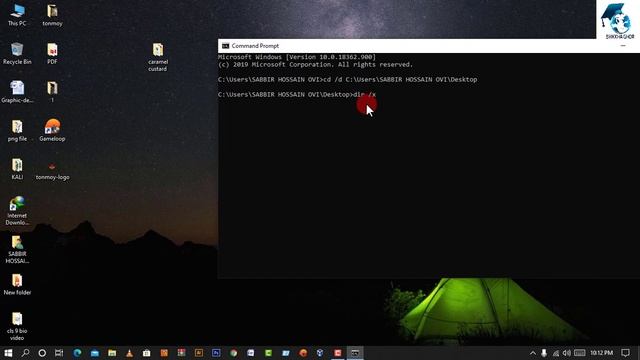Screen dimensions: 640x360
Task: Open the Windows Start menu
Action: 8,353
